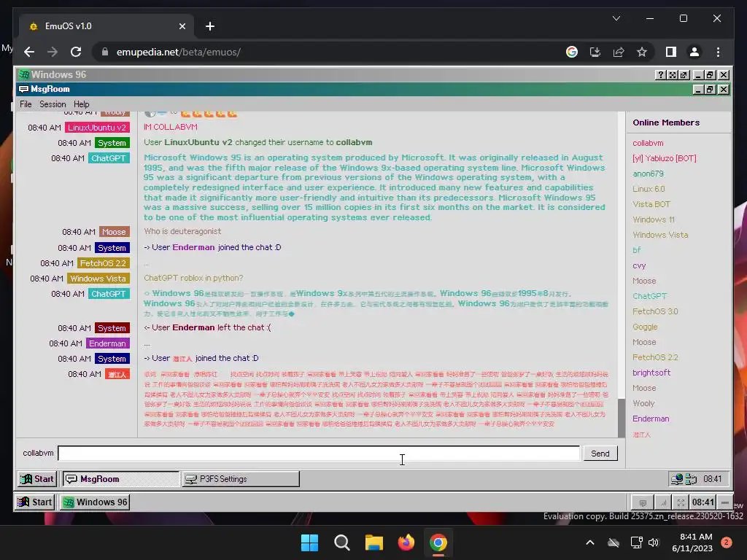Open the inner Windows 96 Start button
Image resolution: width=747 pixels, height=560 pixels.
pyautogui.click(x=38, y=479)
